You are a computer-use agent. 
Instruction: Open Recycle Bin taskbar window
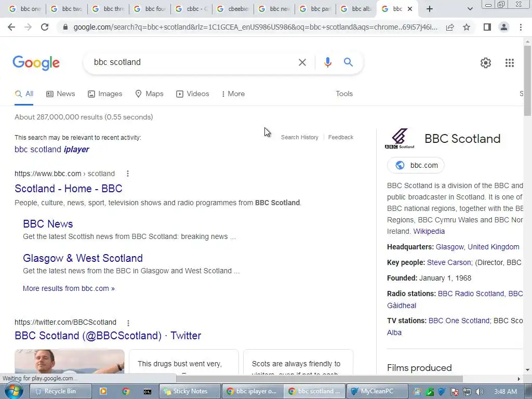60,392
